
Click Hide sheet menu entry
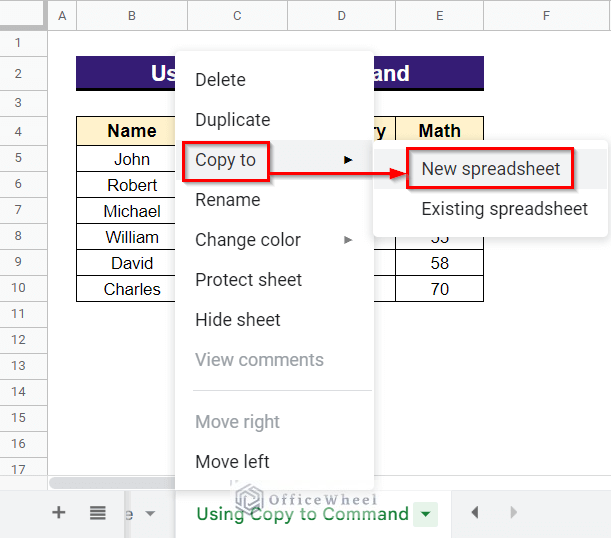[237, 320]
